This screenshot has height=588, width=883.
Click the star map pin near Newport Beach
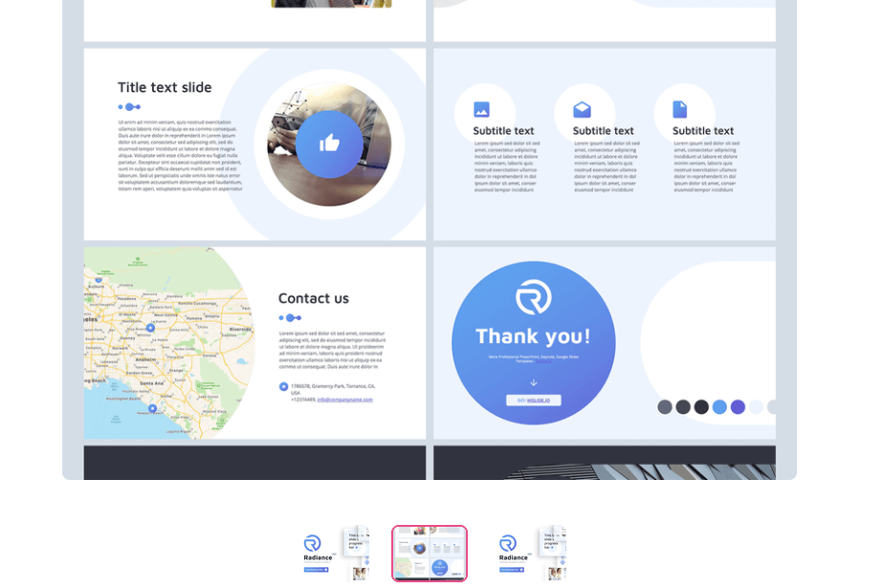point(152,408)
